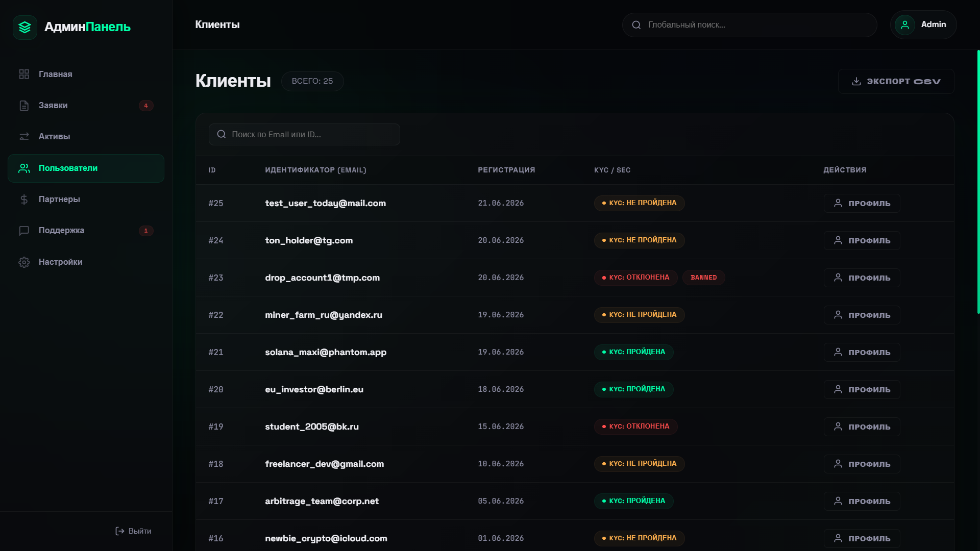
Task: Click the Активы swap arrows icon
Action: tap(24, 137)
